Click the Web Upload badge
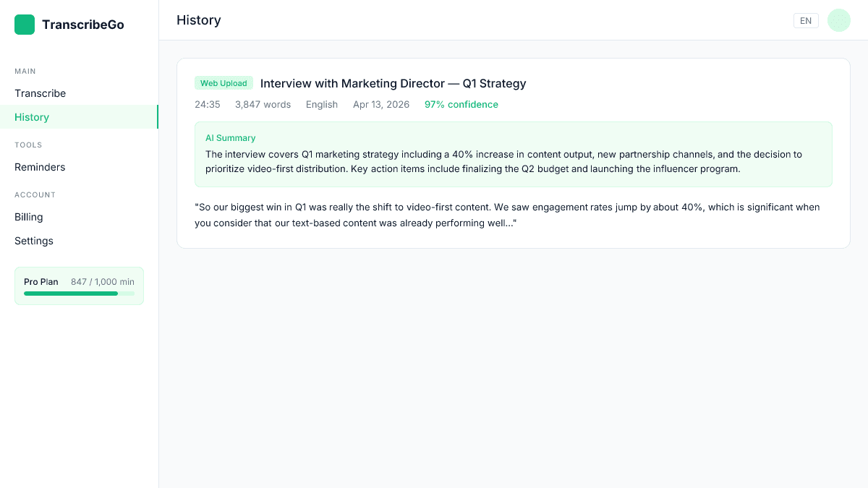This screenshot has width=868, height=488. click(x=224, y=83)
